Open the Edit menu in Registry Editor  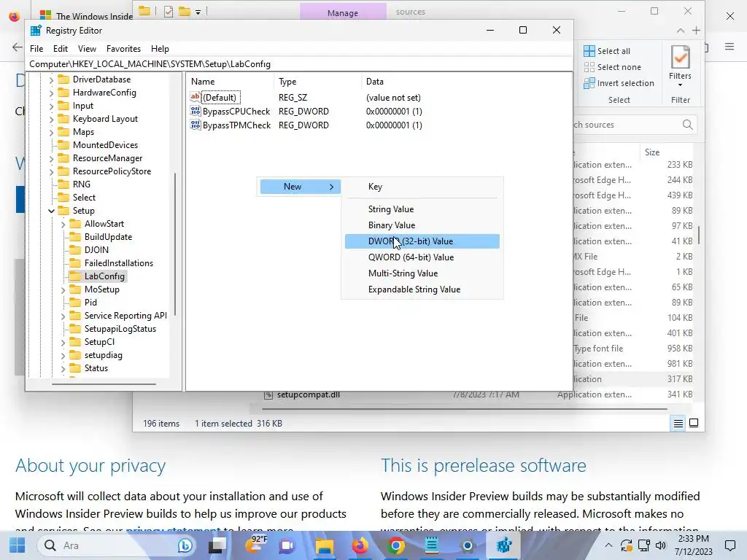pyautogui.click(x=60, y=49)
